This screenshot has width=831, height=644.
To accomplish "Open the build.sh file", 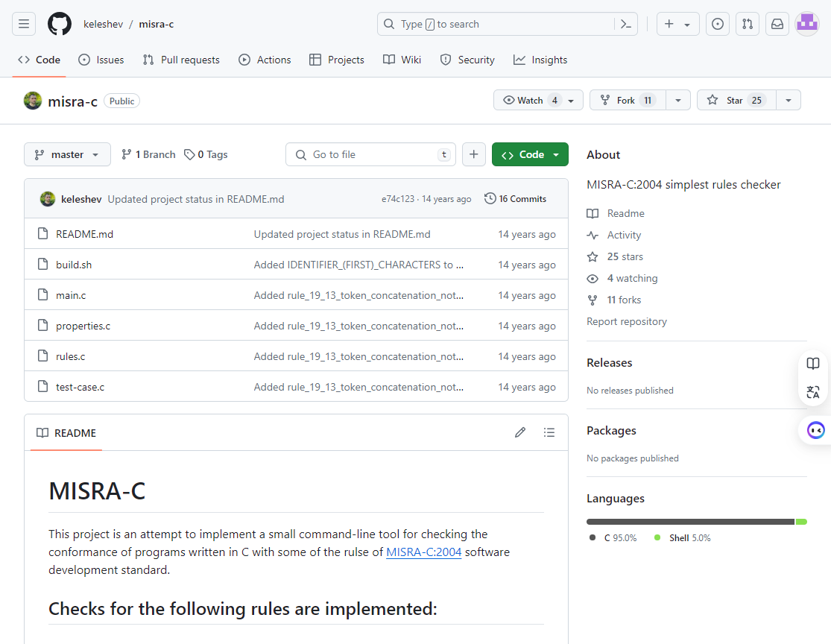I will point(74,265).
